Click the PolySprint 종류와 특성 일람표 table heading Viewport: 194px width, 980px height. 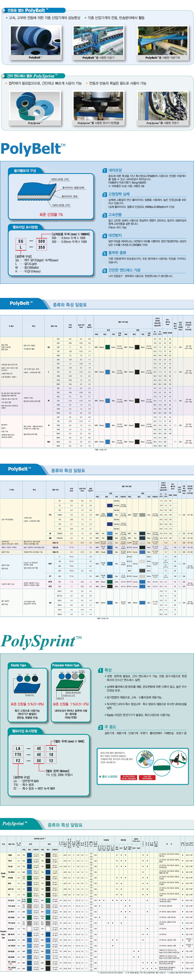[65, 825]
